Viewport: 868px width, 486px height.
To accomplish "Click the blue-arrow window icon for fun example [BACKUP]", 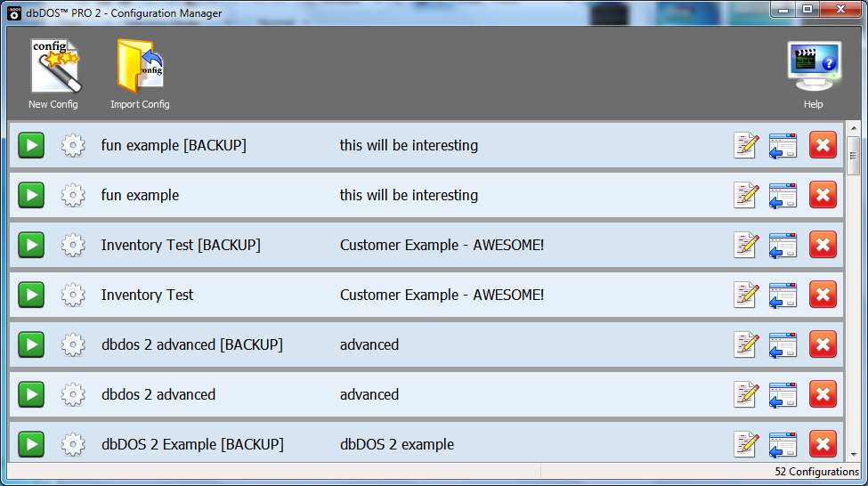I will pyautogui.click(x=783, y=146).
